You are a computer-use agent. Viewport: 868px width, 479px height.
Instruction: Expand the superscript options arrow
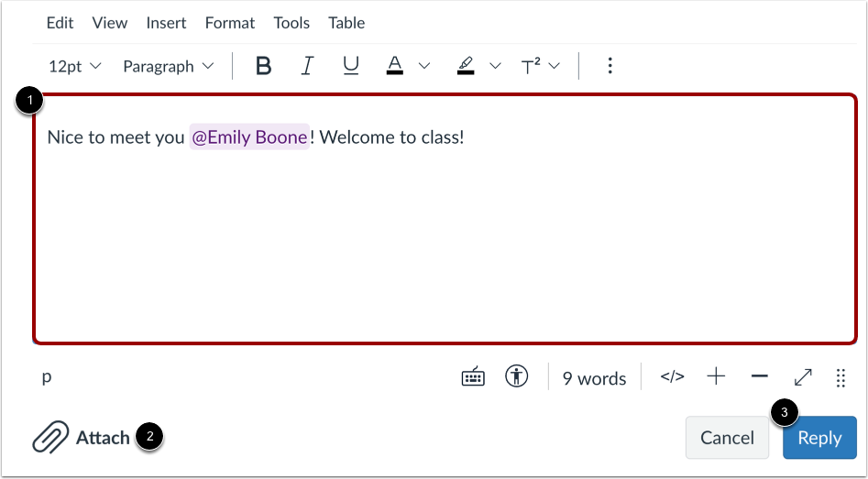(x=555, y=66)
